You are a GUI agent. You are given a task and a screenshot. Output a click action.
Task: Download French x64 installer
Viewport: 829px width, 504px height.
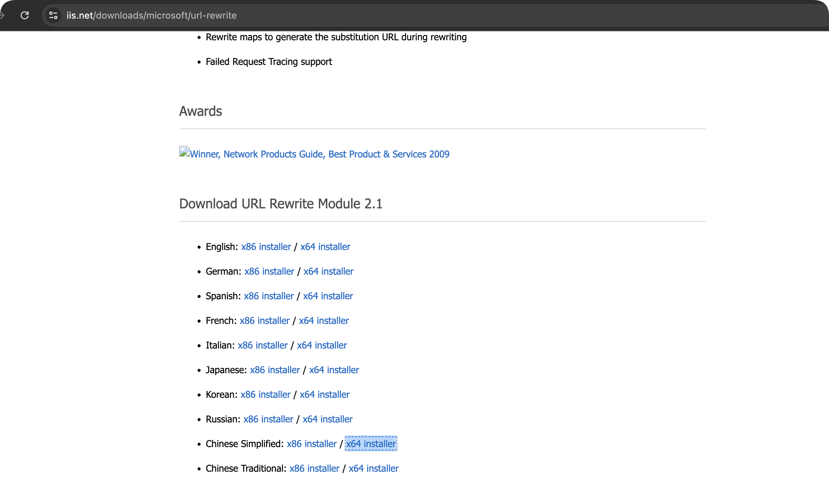324,321
